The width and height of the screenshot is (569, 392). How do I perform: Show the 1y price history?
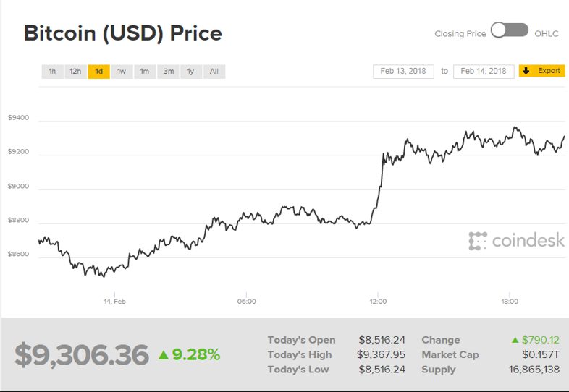coord(190,71)
